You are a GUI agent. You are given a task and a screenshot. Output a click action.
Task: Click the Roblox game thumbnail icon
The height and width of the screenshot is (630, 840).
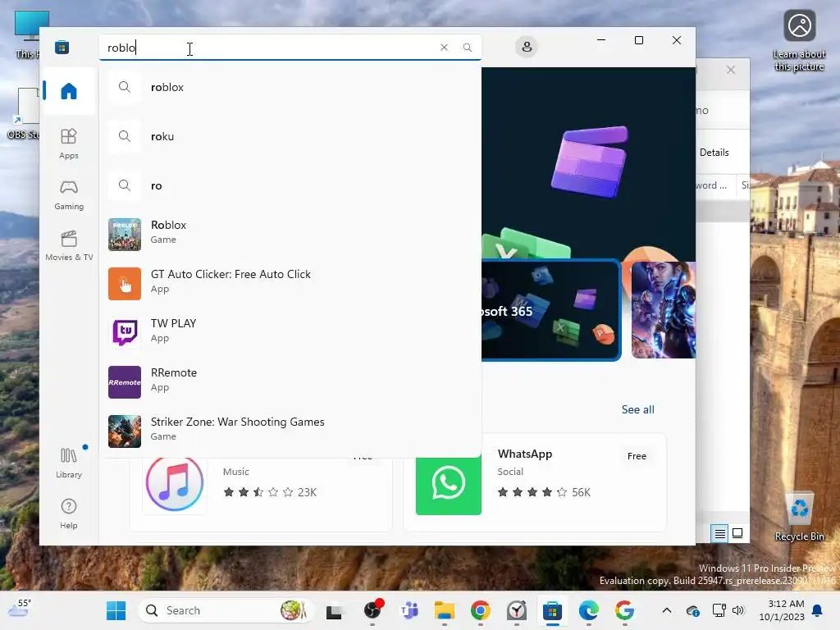tap(125, 234)
